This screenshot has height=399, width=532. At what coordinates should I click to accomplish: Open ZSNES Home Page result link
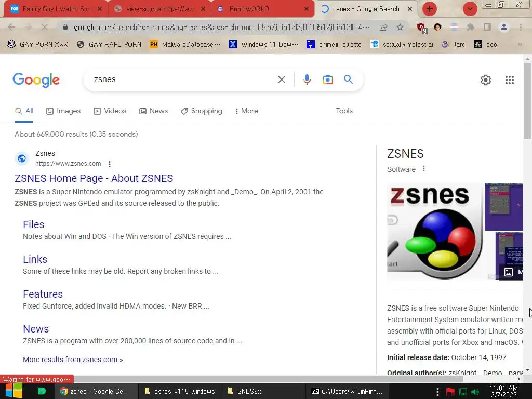tap(94, 178)
